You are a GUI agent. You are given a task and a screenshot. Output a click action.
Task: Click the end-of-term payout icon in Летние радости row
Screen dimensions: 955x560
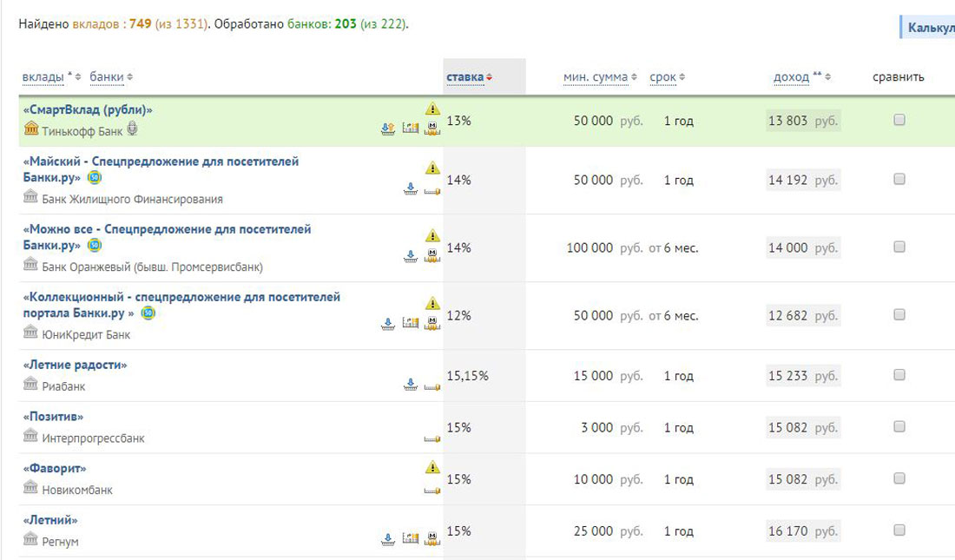[432, 386]
